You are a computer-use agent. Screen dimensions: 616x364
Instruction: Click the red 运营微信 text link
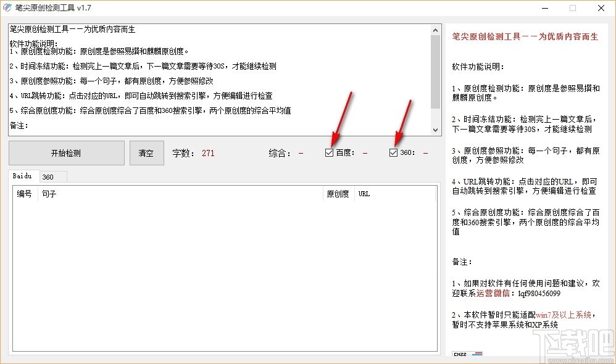click(x=493, y=293)
